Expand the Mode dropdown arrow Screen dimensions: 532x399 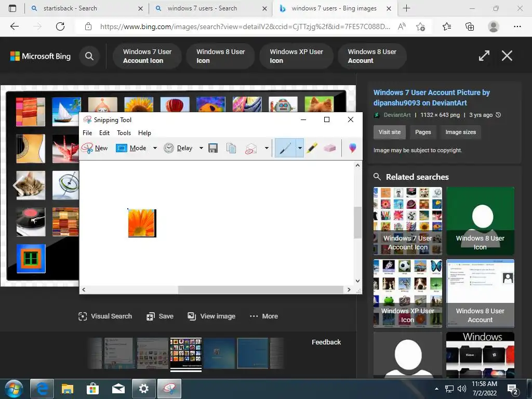tap(155, 148)
